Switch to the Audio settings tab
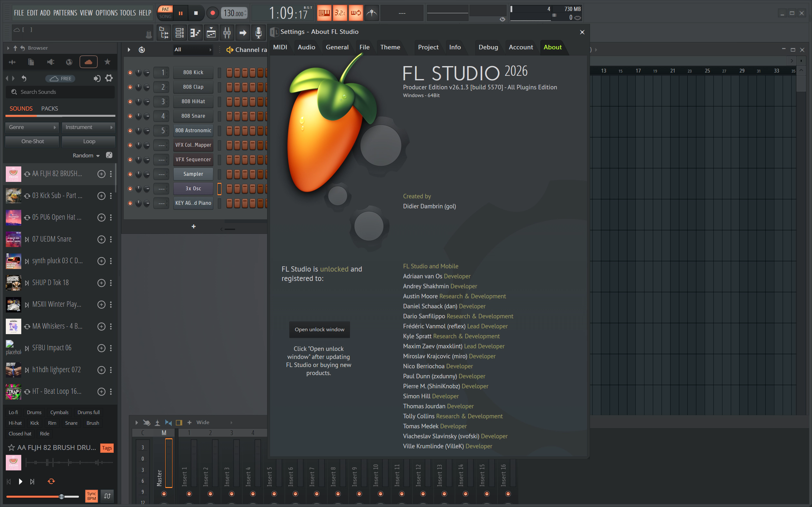 click(x=306, y=47)
